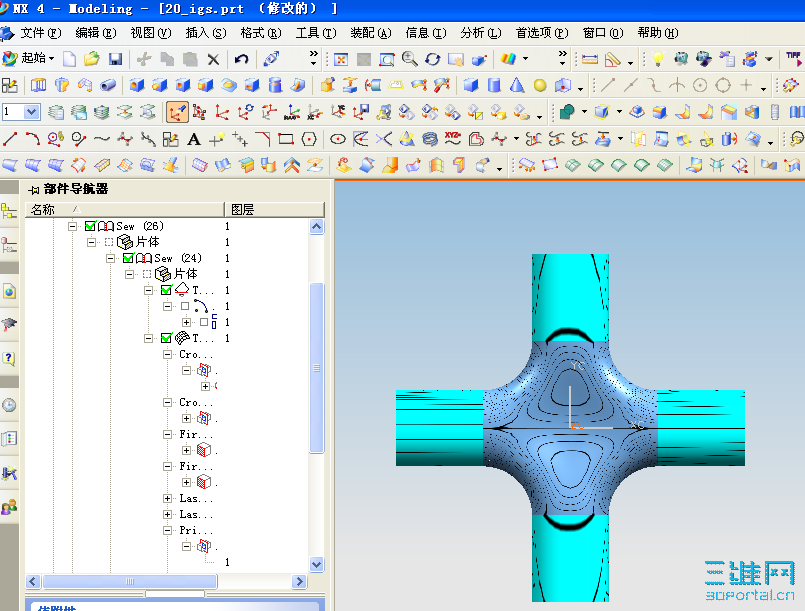805x611 pixels.
Task: Toggle checkbox of second T... surface feature
Action: [x=166, y=338]
